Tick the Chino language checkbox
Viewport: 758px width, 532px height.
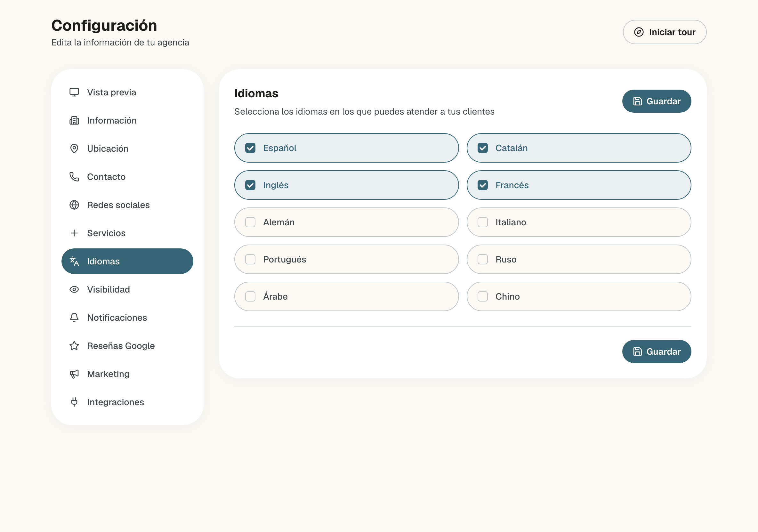tap(483, 296)
